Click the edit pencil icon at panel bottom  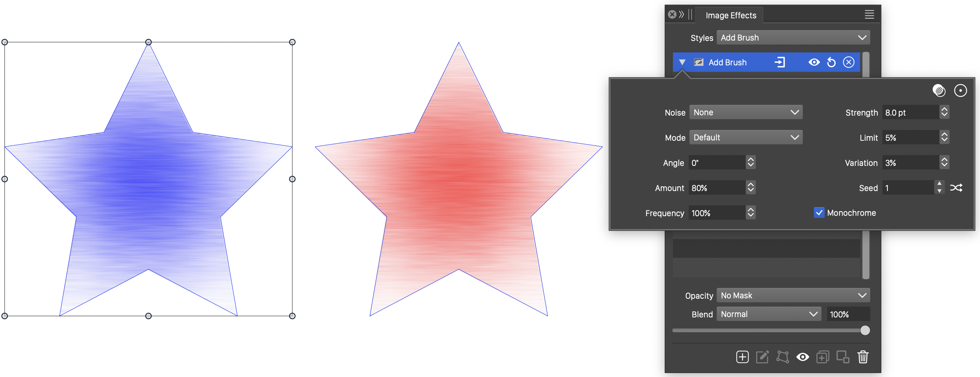click(762, 357)
